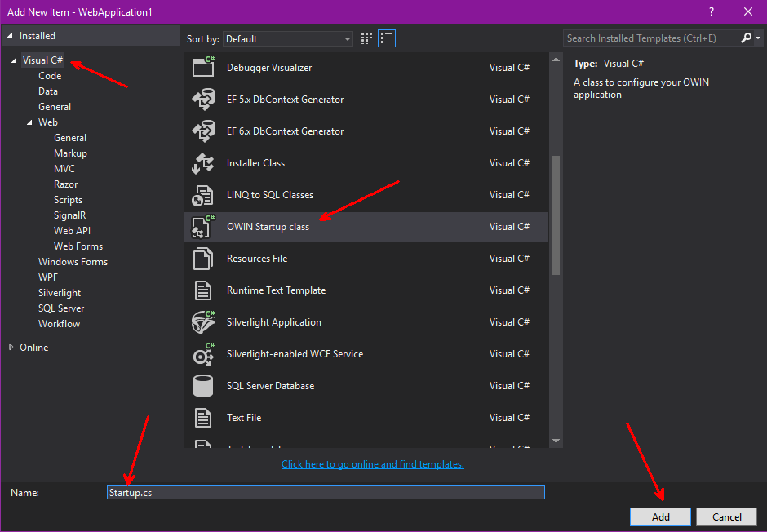Open the Sort by dropdown
The width and height of the screenshot is (767, 532).
(x=287, y=39)
